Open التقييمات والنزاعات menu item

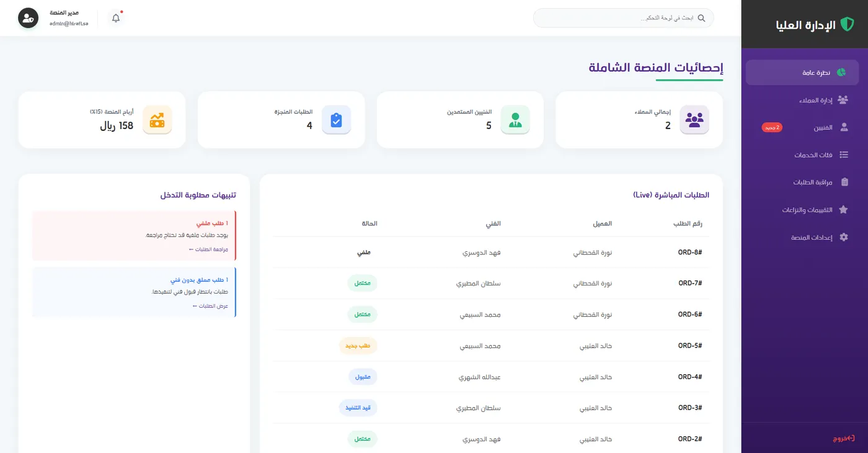tap(802, 210)
